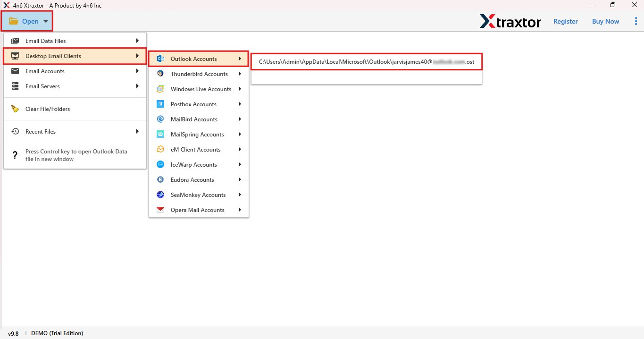Image resolution: width=644 pixels, height=339 pixels.
Task: Open the Open dropdown menu
Action: pyautogui.click(x=27, y=21)
